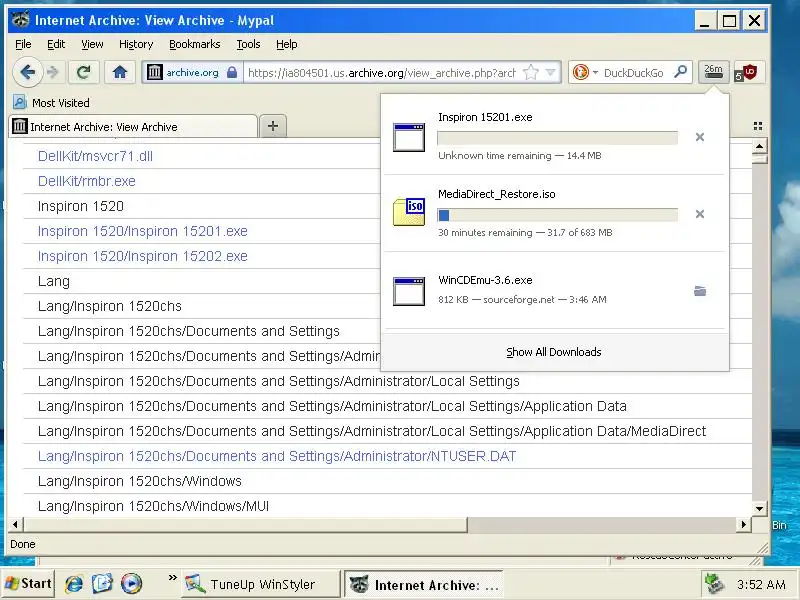Click the Most Visited bookmark icon
The height and width of the screenshot is (600, 800).
coord(19,103)
